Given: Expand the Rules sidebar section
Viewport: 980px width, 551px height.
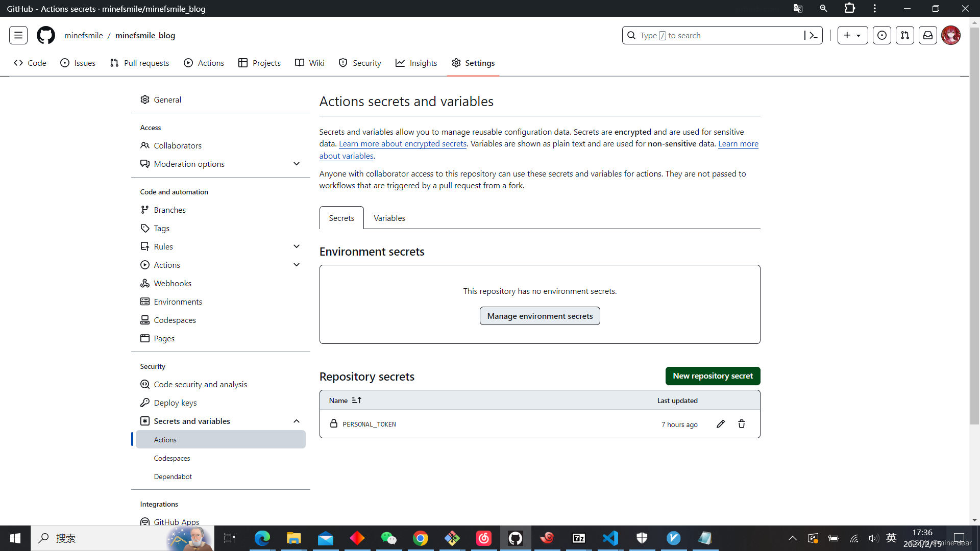Looking at the screenshot, I should (x=297, y=246).
